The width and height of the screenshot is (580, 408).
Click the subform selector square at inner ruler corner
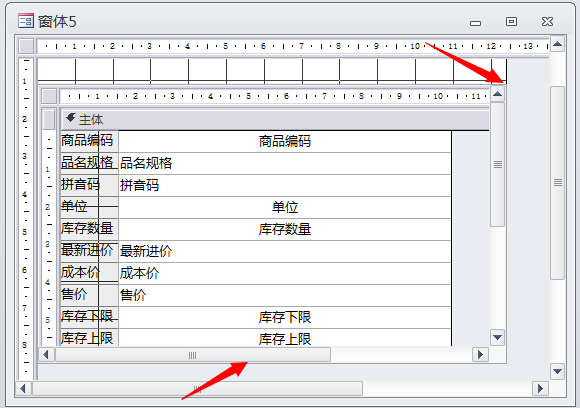click(49, 97)
